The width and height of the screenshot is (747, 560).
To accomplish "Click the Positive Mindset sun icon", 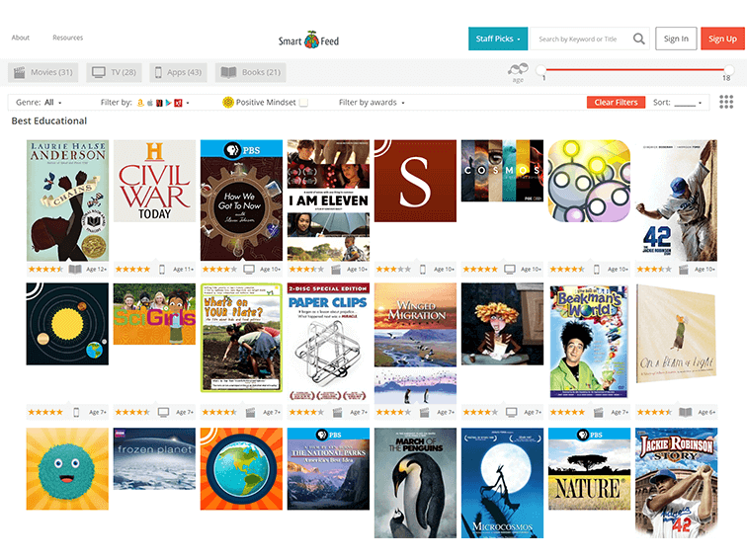I will pyautogui.click(x=228, y=102).
